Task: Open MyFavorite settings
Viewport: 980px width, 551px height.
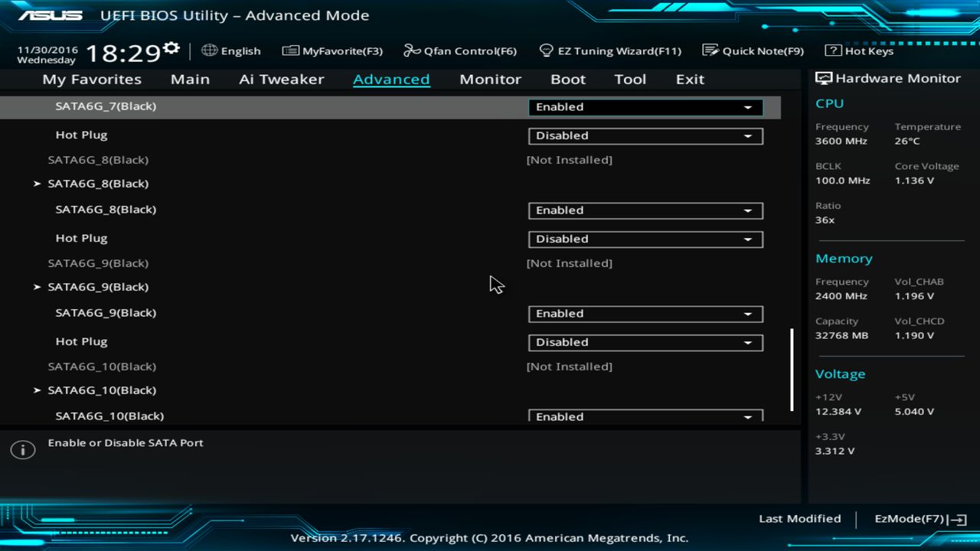Action: pyautogui.click(x=332, y=51)
